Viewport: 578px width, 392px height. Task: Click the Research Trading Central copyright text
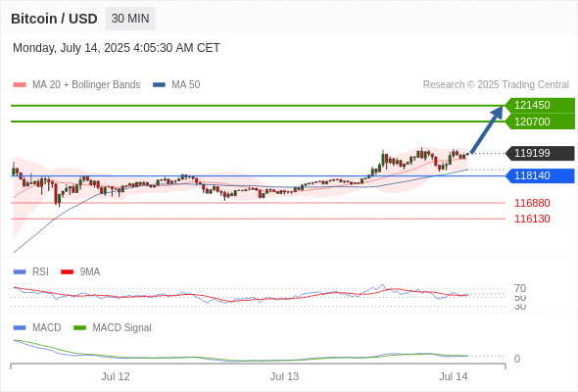(496, 85)
